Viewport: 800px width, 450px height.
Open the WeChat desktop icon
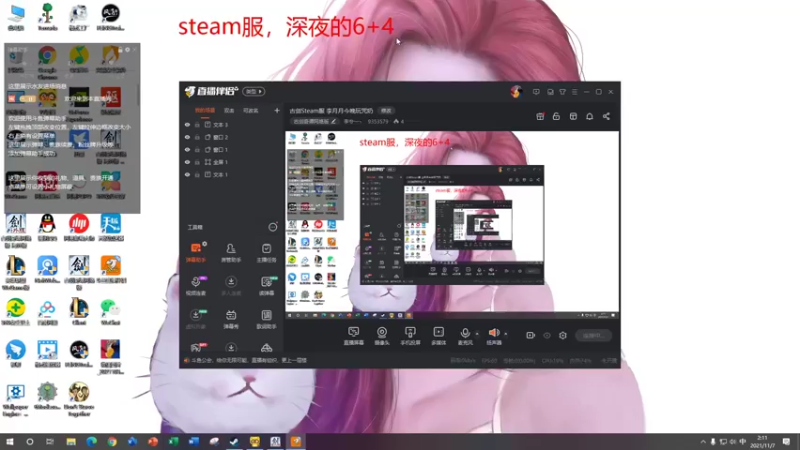110,311
